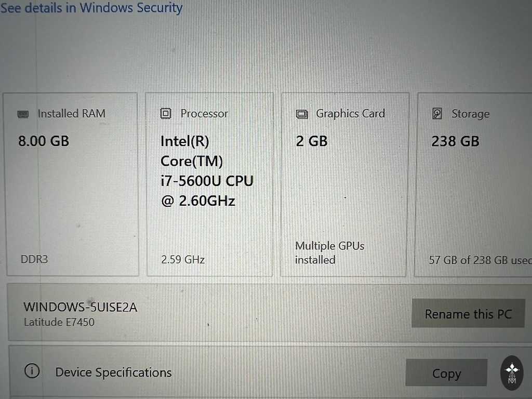The height and width of the screenshot is (399, 532).
Task: Click the DDR3 memory type label
Action: [x=34, y=259]
